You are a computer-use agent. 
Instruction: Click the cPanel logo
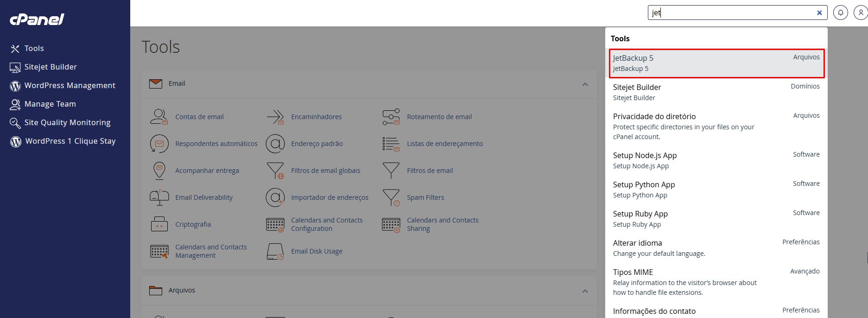[x=37, y=19]
